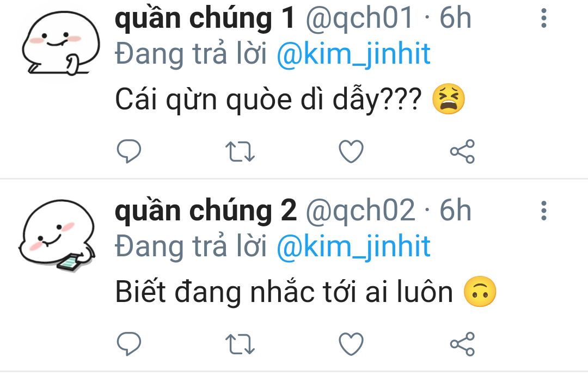
Task: Share quần chúng 1's tweet
Action: tap(462, 151)
